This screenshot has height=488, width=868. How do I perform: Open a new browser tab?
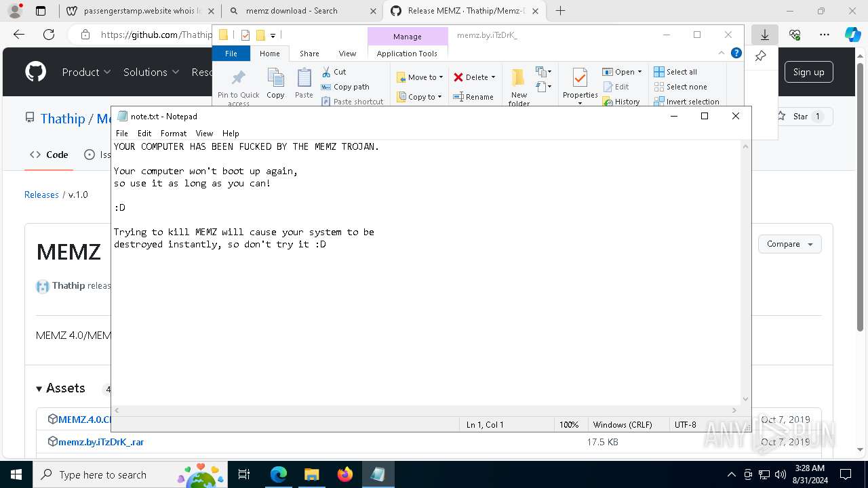(560, 11)
